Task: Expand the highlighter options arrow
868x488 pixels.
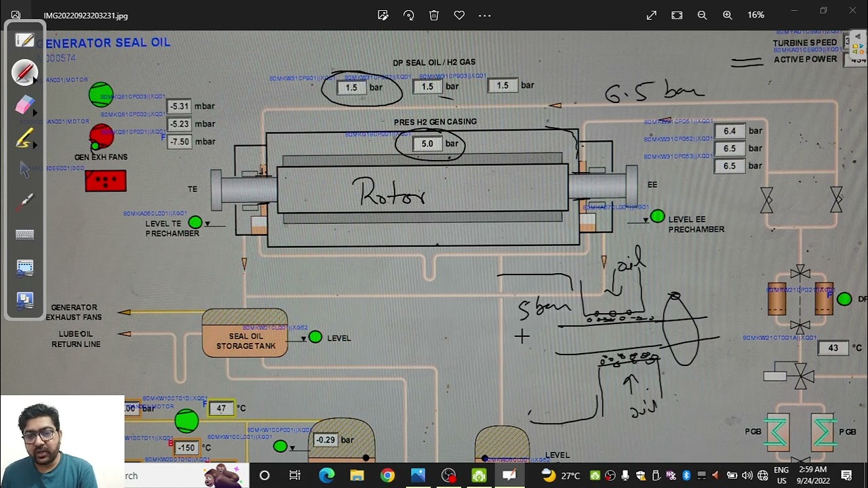Action: 35,144
